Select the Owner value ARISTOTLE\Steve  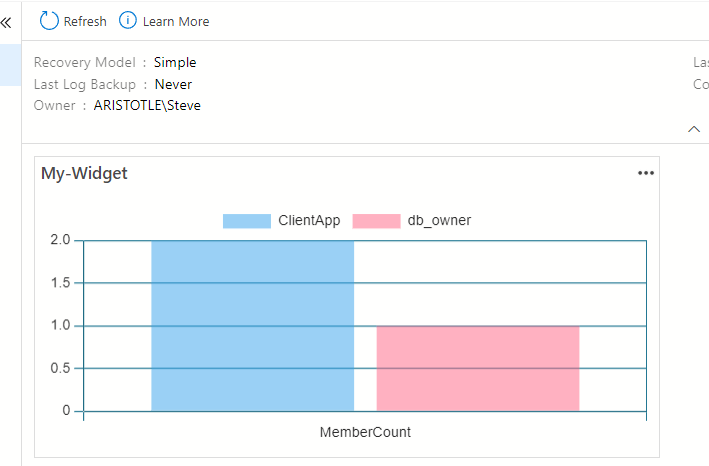pyautogui.click(x=147, y=105)
